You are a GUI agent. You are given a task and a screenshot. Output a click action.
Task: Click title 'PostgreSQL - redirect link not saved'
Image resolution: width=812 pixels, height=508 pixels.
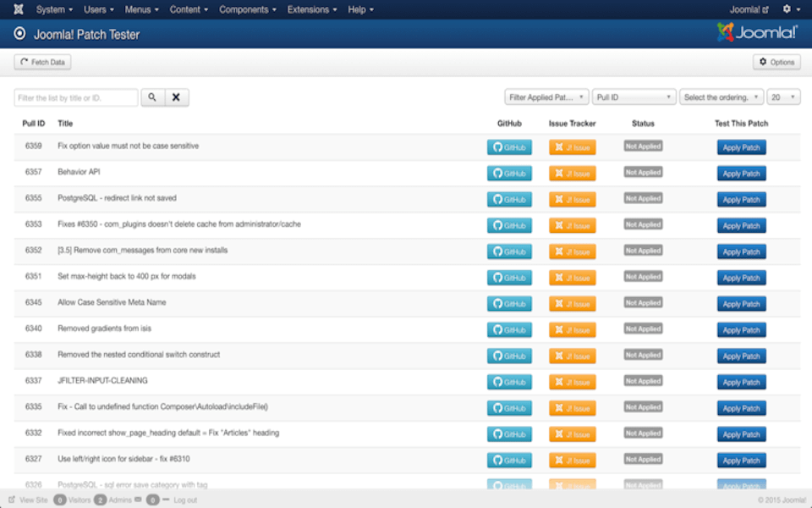(117, 198)
